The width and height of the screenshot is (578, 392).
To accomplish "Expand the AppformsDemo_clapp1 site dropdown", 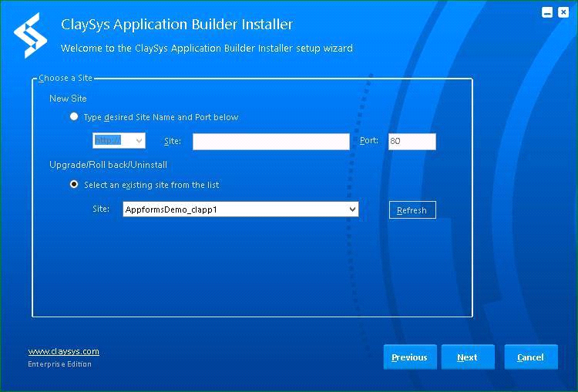I will [240, 209].
